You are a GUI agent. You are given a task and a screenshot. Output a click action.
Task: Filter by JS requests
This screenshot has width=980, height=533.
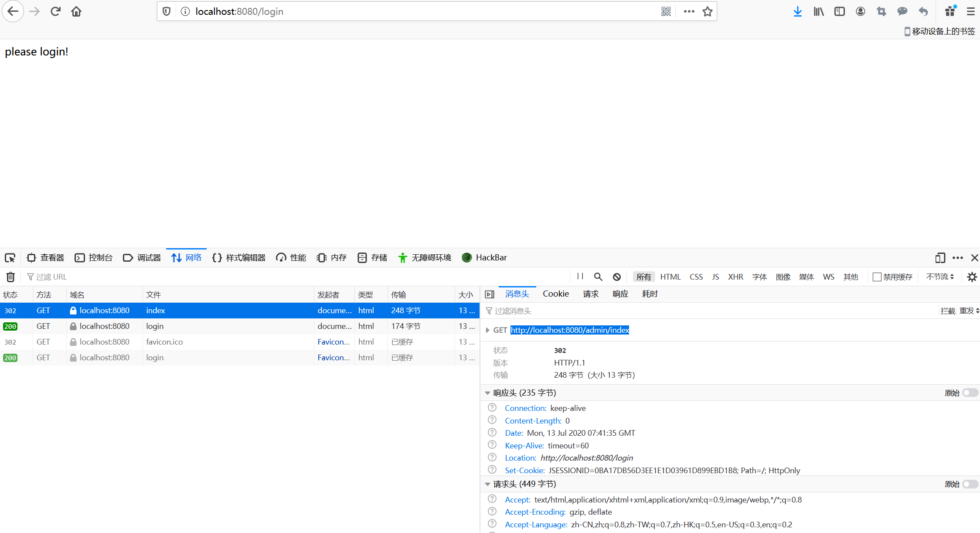click(x=715, y=277)
